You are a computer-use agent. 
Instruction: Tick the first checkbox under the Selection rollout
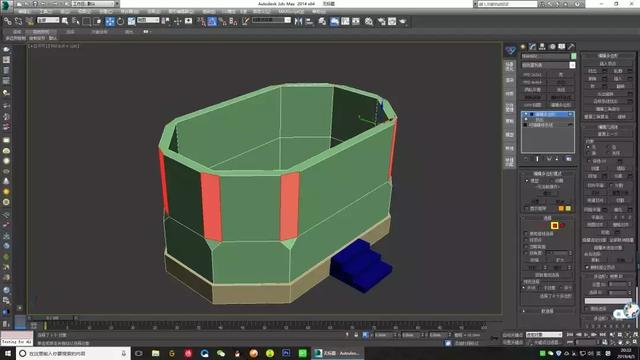point(526,234)
